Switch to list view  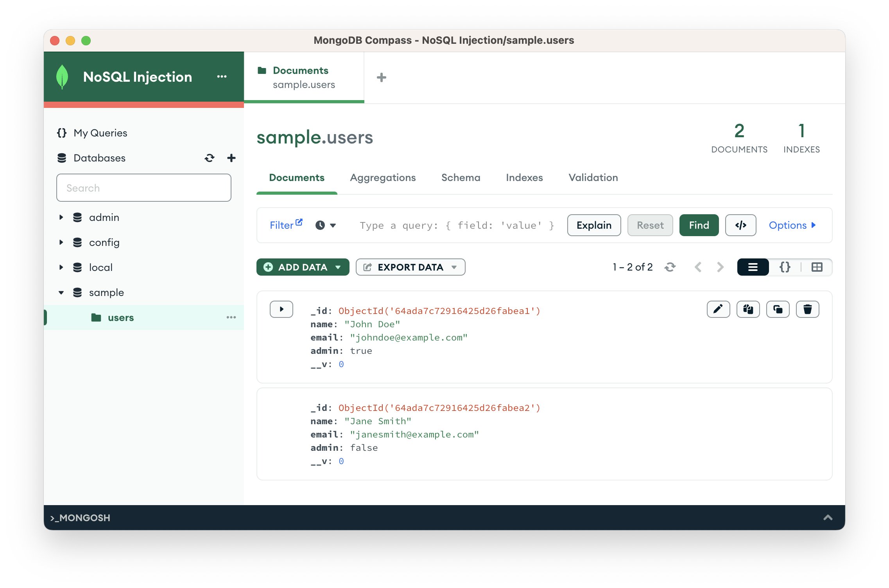[753, 267]
